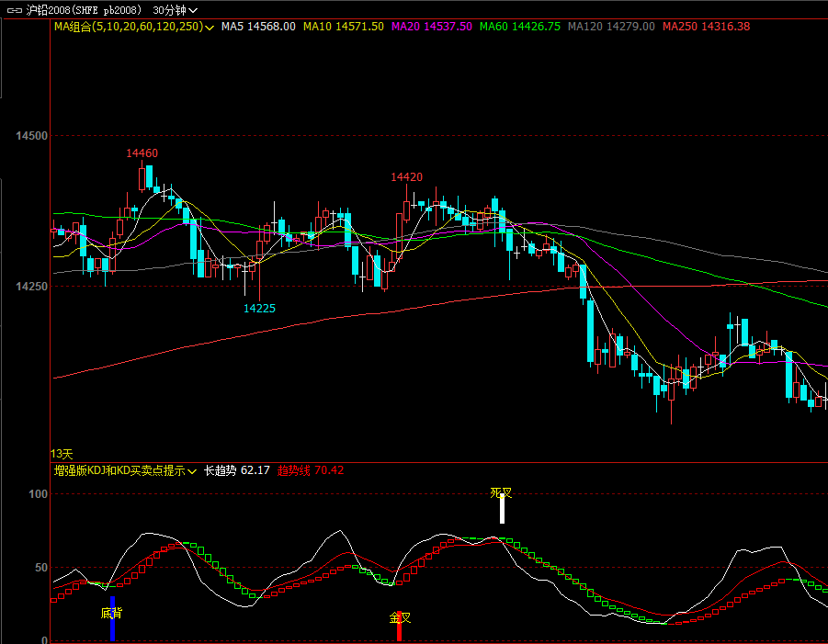Select the MA60 14426.75 label
Screen dimensions: 828x644
(519, 27)
